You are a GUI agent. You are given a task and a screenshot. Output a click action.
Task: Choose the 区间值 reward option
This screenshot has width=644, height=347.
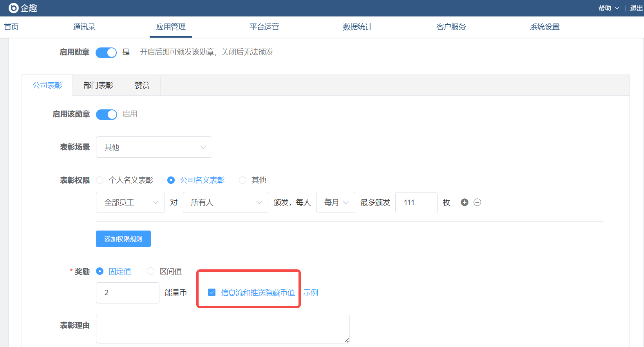(x=151, y=271)
